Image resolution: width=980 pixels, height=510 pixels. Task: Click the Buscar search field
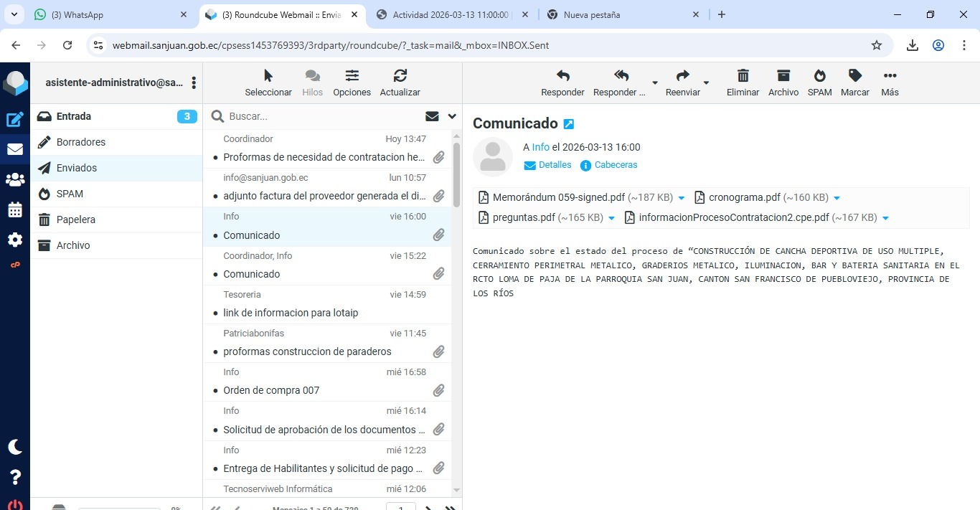click(323, 116)
